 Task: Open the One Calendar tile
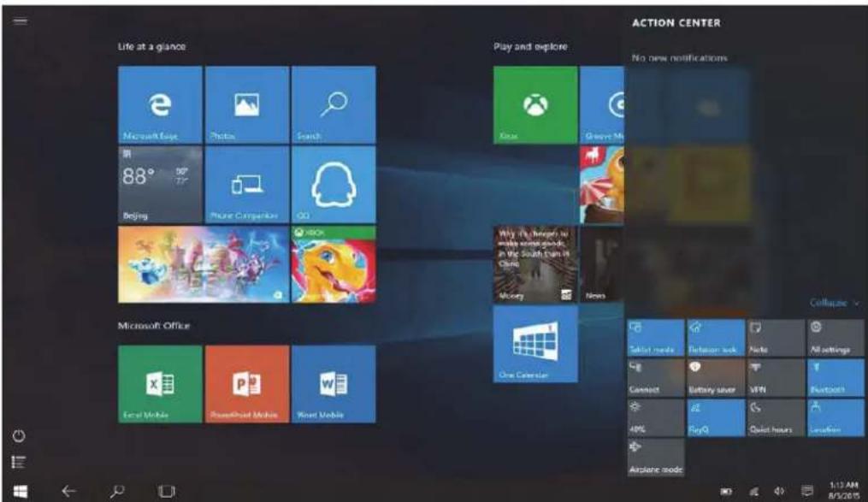[535, 345]
